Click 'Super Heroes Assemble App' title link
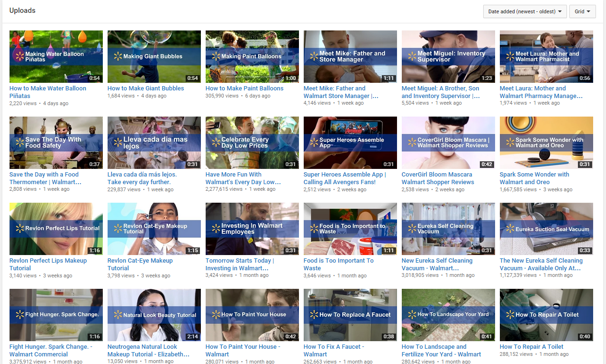This screenshot has height=364, width=606. pos(345,178)
